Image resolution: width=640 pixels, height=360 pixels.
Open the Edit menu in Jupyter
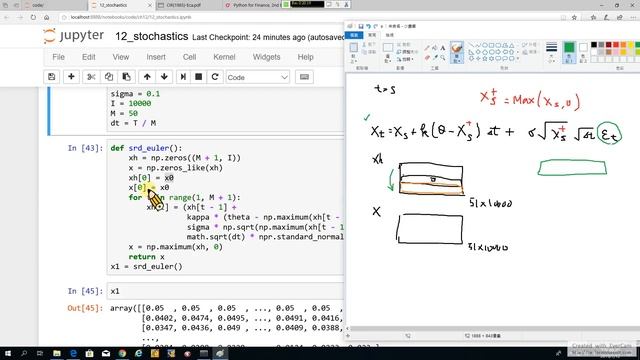[x=89, y=57]
